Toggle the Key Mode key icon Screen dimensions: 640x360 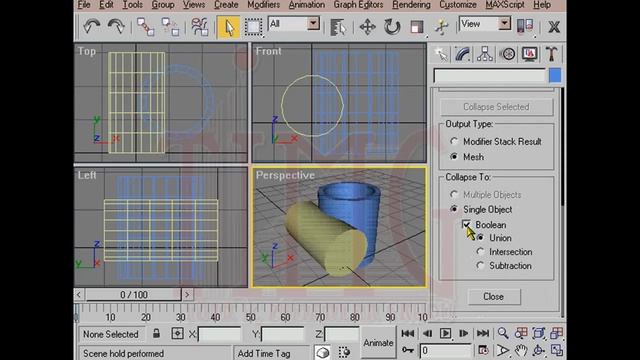click(408, 350)
